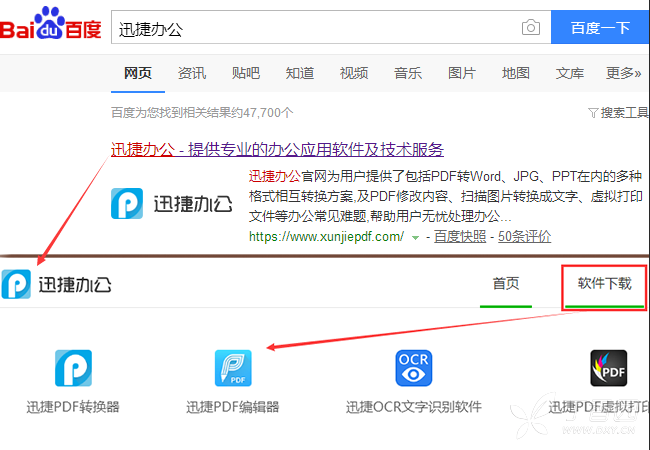This screenshot has height=450, width=650.
Task: Select the 迅捷PDF编辑器 icon
Action: 233,368
